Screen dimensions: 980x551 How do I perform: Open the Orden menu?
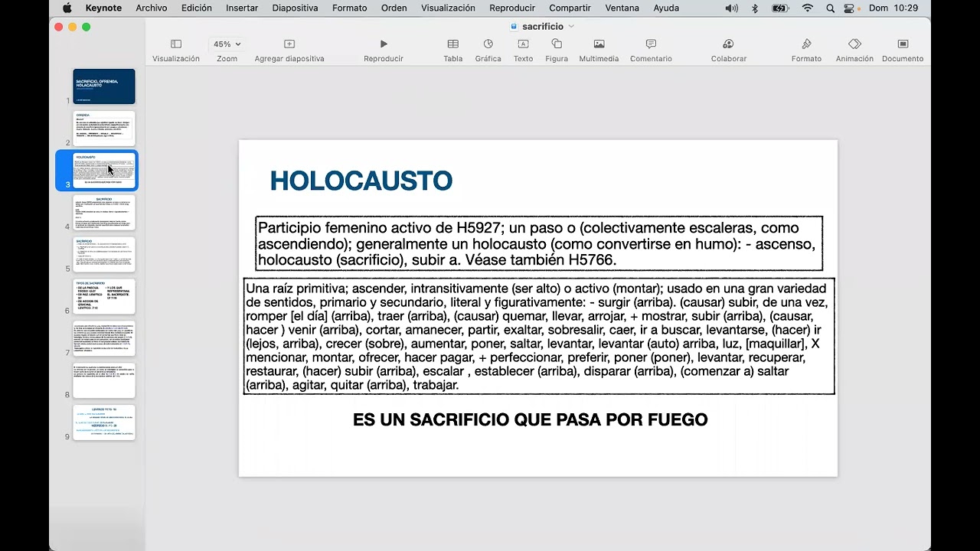pos(394,8)
